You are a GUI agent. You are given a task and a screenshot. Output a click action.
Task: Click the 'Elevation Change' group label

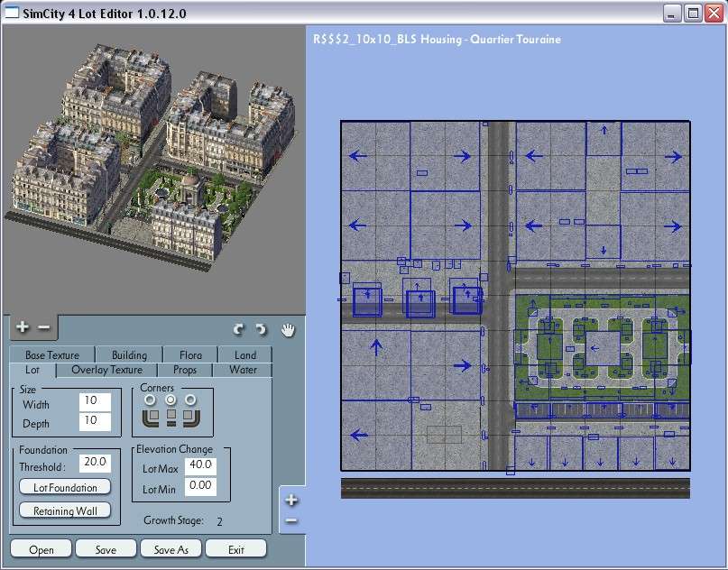[x=175, y=449]
